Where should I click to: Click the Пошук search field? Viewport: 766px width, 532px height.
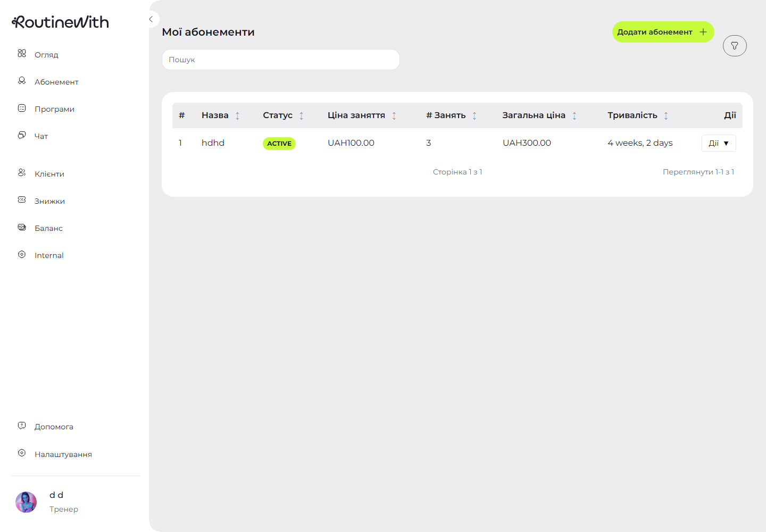click(x=280, y=59)
